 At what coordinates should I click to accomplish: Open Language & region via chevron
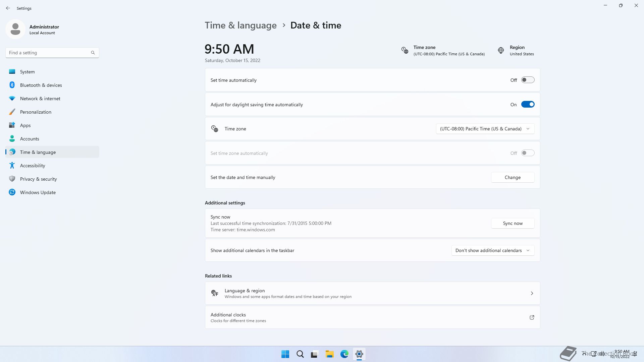pos(532,293)
